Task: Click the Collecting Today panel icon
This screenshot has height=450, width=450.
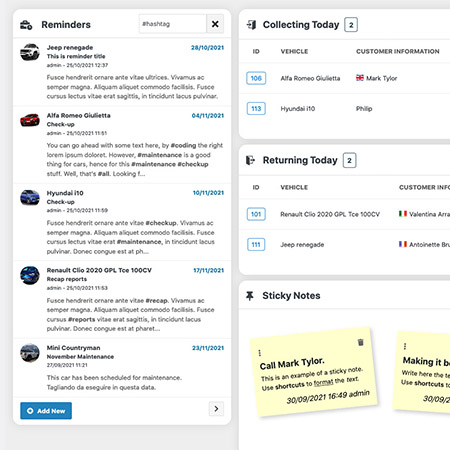Action: 251,25
